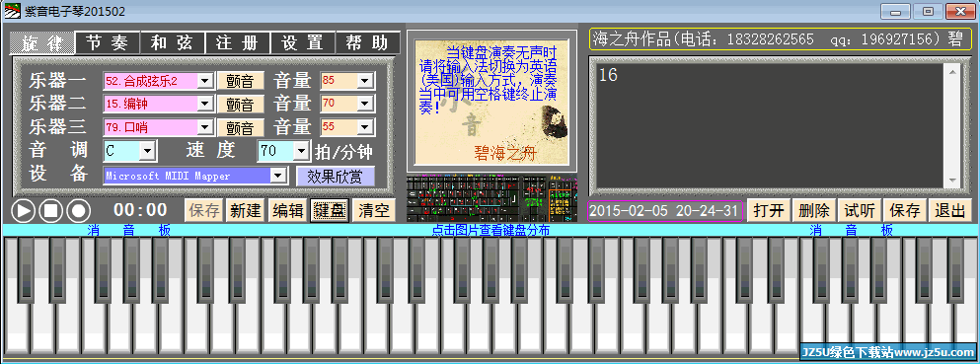Minimize the 紫音电子琴 window
Screen dimensions: 980x364
(895, 11)
